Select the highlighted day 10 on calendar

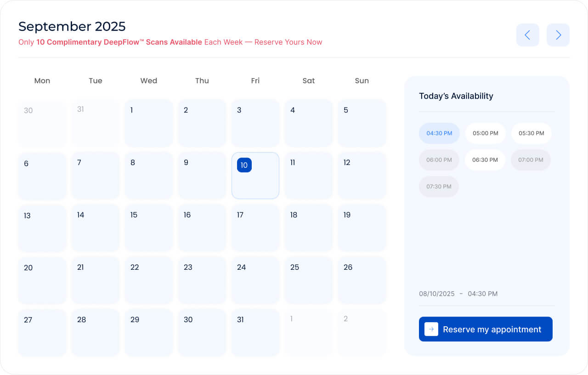pyautogui.click(x=255, y=176)
